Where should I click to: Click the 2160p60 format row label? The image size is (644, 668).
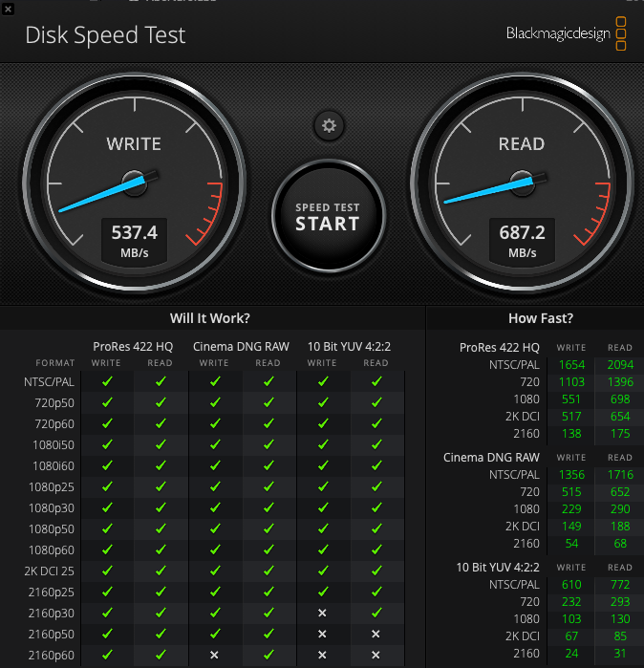tap(51, 656)
